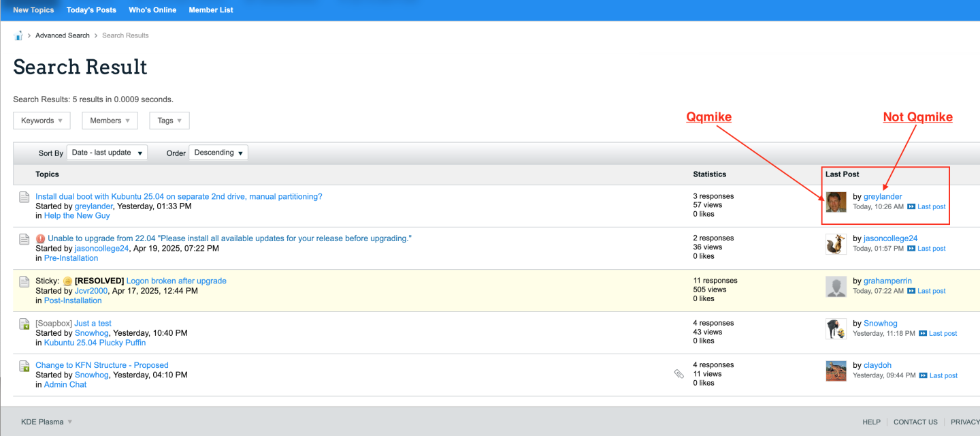Go to last post icon in claydoh's row
Viewport: 980px width, 436px height.
(924, 375)
